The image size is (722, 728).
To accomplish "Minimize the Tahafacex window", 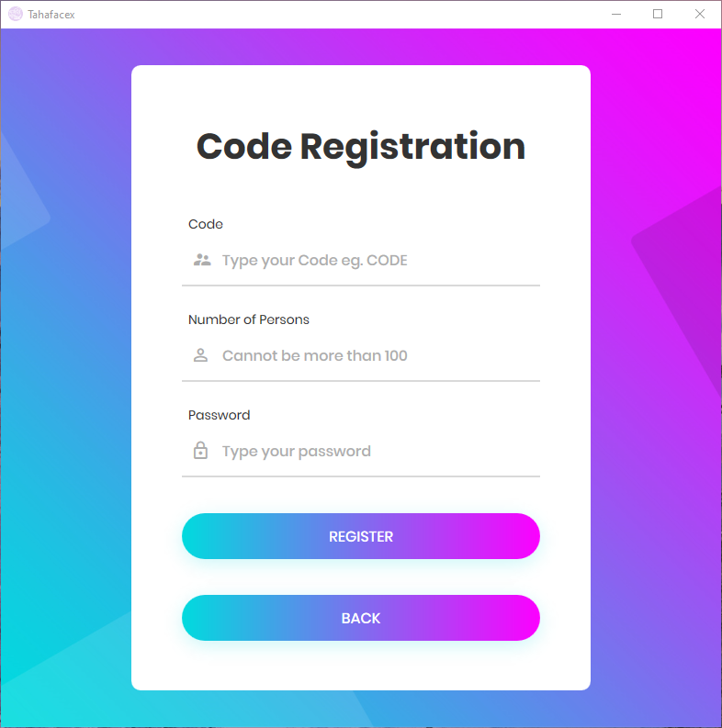I will (x=616, y=14).
